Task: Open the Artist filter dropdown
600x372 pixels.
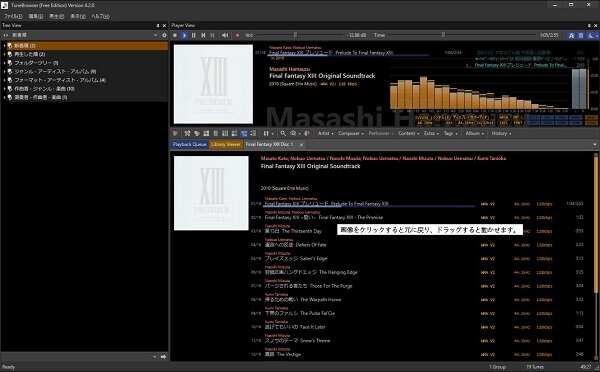Action: click(326, 133)
